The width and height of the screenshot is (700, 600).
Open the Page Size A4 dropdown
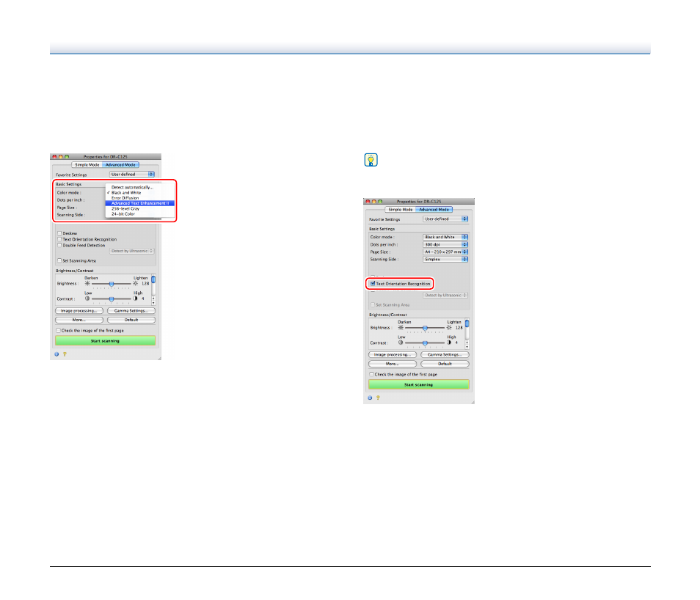tap(445, 252)
